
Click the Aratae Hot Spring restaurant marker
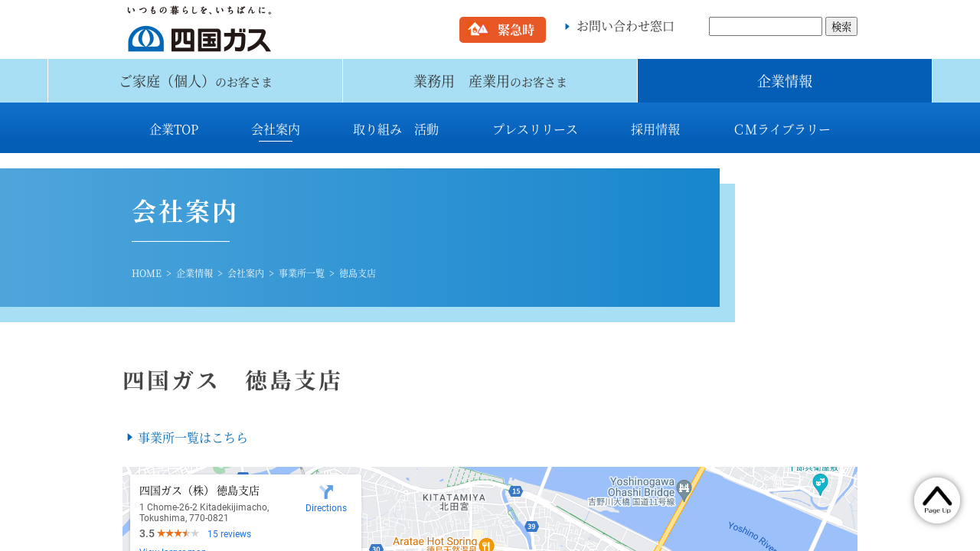click(486, 545)
